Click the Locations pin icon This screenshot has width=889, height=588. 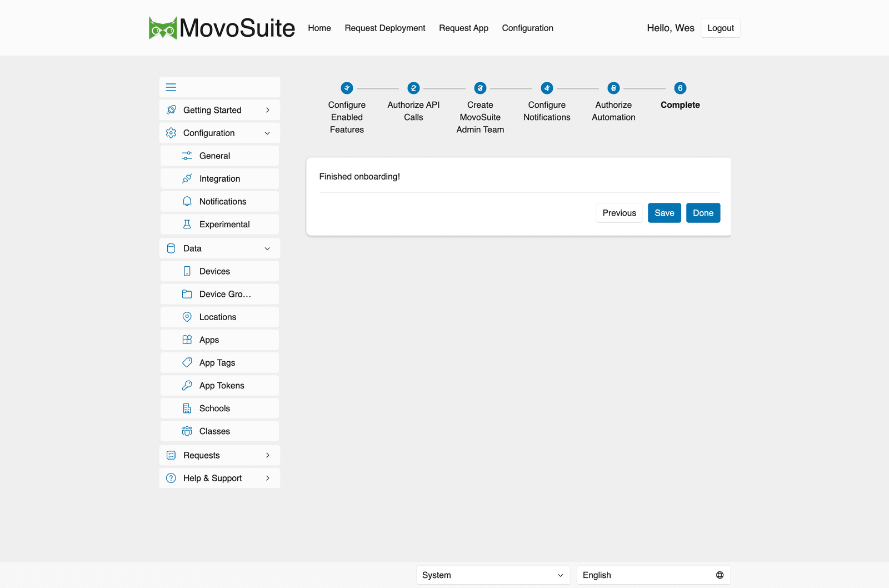(x=187, y=317)
